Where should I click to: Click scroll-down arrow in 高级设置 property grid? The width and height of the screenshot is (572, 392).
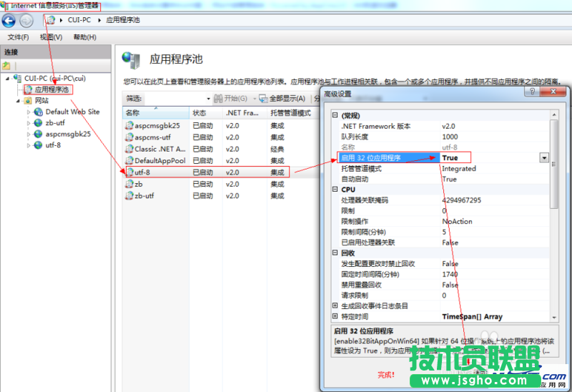[x=553, y=318]
